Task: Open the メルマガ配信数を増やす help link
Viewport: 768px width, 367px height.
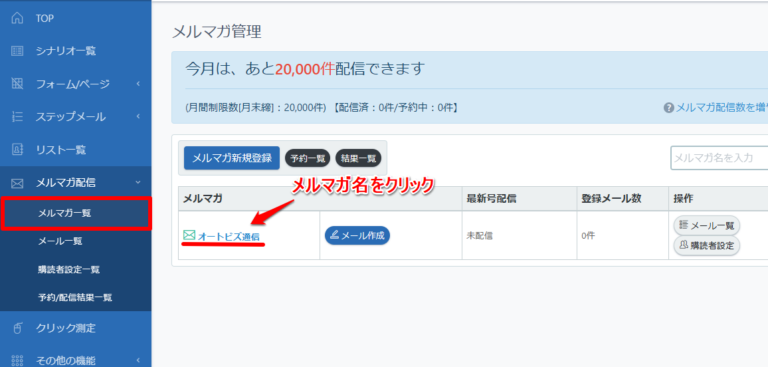Action: (x=721, y=107)
